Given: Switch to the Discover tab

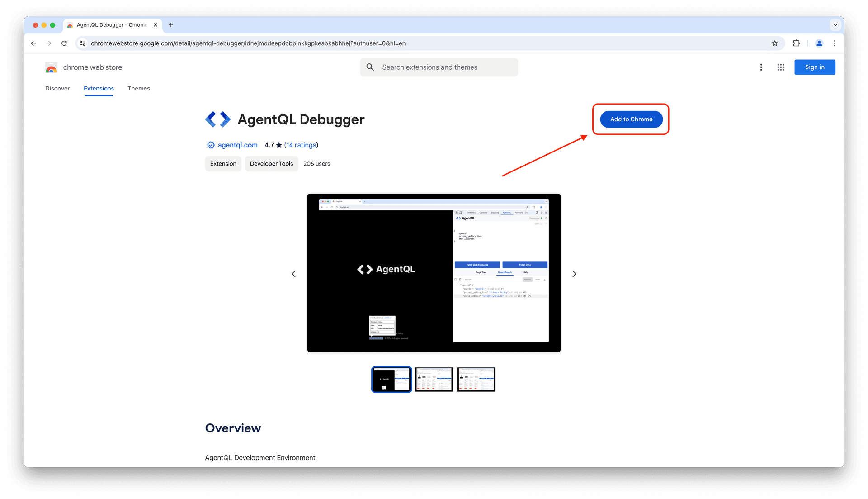Looking at the screenshot, I should click(57, 88).
